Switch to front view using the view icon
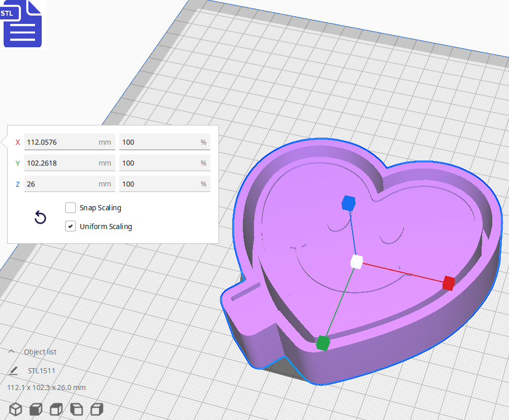This screenshot has height=420, width=509. click(36, 409)
